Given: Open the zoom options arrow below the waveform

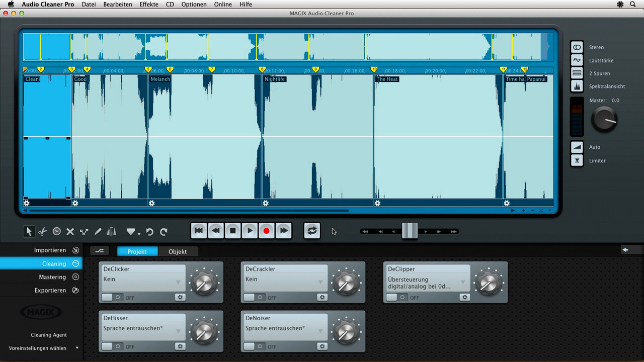Looking at the screenshot, I should tap(549, 211).
